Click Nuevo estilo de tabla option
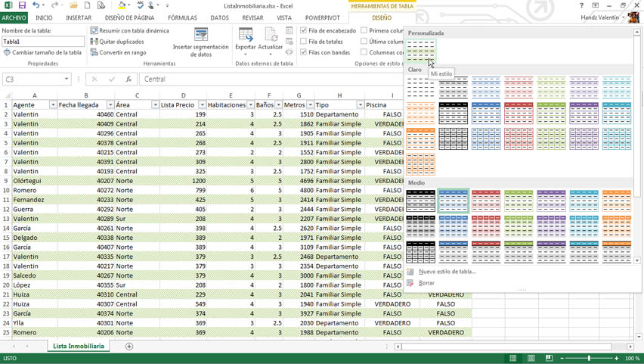The image size is (644, 364). tap(447, 272)
